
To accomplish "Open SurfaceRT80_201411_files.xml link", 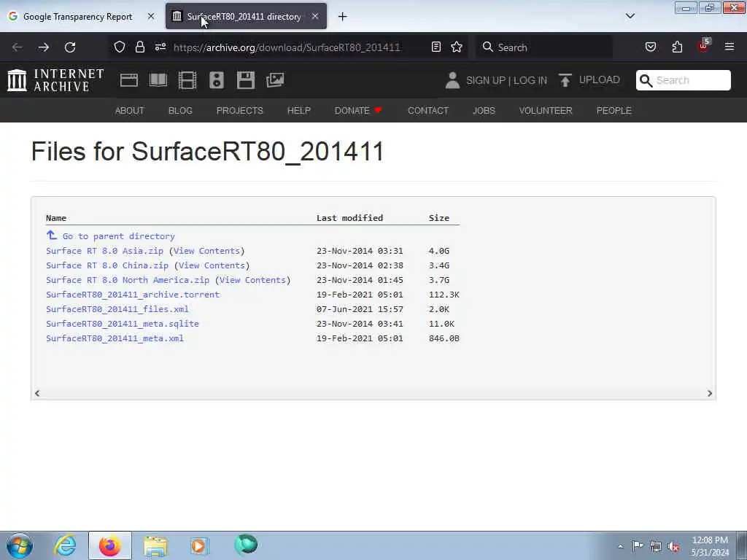I will (x=117, y=309).
